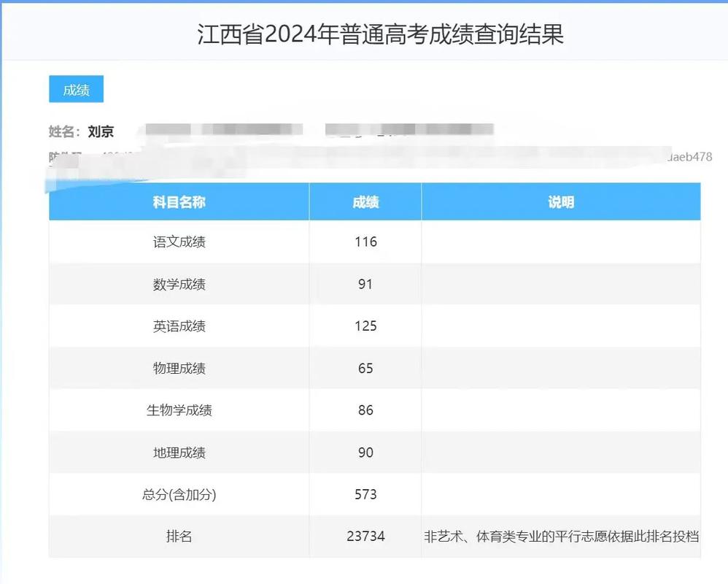Click the 成绩 column header
Image resolution: width=728 pixels, height=584 pixels.
coord(365,202)
